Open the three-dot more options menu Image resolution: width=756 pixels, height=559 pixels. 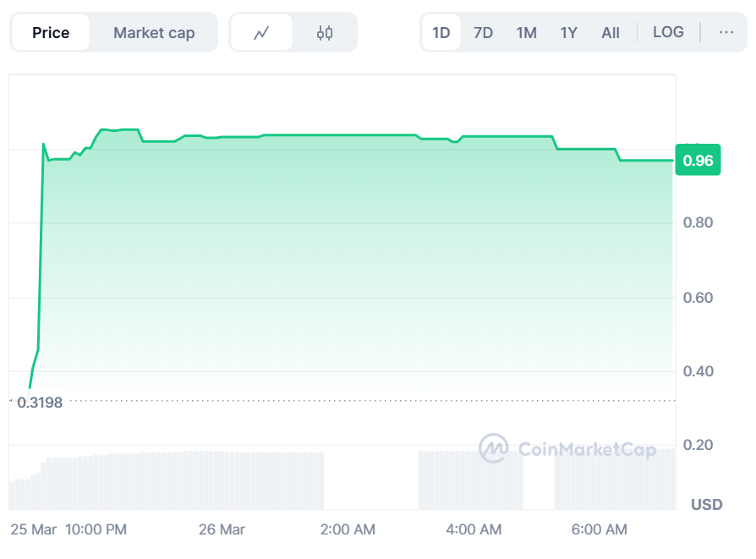(x=726, y=32)
